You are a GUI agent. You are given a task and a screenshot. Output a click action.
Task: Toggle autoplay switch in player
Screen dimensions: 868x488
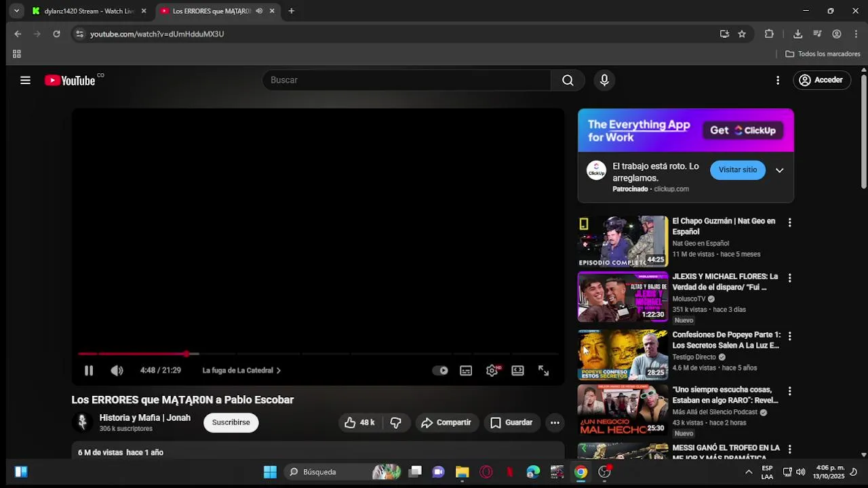pos(440,370)
